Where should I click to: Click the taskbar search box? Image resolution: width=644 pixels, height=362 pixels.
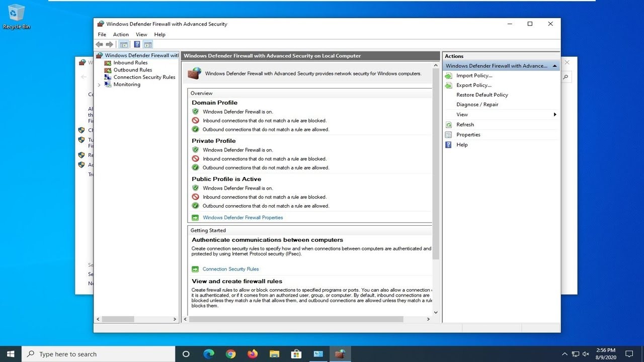(98, 354)
